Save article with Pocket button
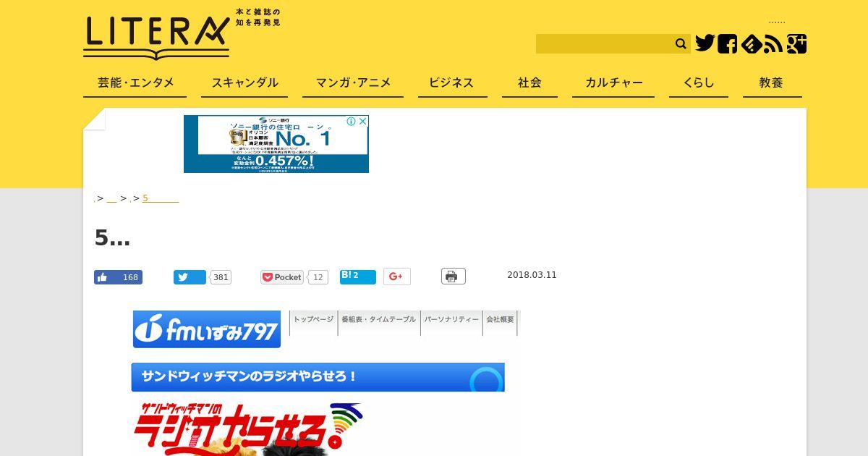Viewport: 868px width, 456px height. coord(282,277)
